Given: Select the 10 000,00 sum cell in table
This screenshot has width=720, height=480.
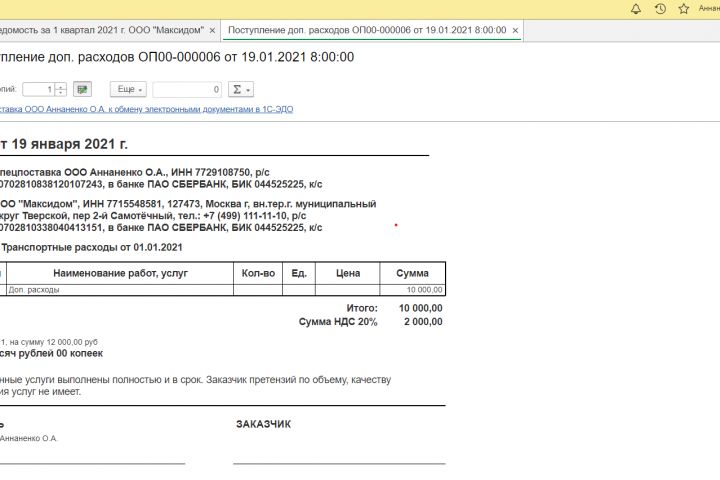Looking at the screenshot, I should click(412, 290).
